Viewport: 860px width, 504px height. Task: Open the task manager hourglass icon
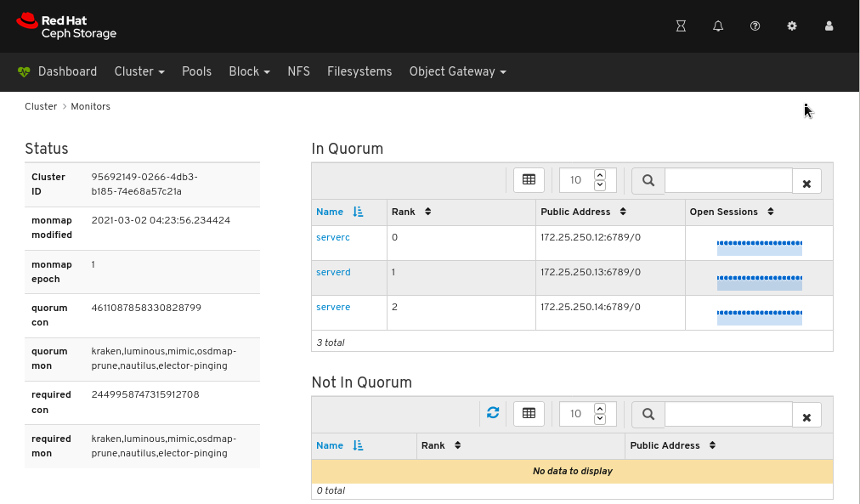point(681,25)
